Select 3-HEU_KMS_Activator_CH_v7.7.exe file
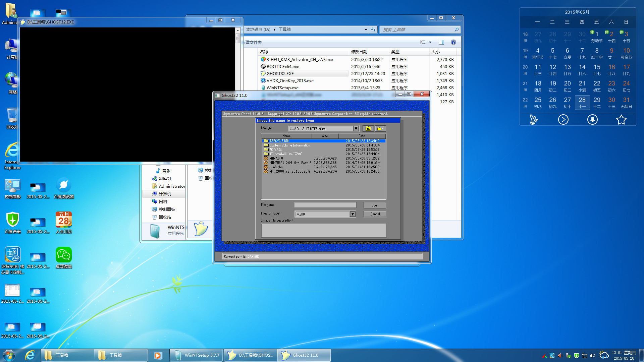 (300, 59)
